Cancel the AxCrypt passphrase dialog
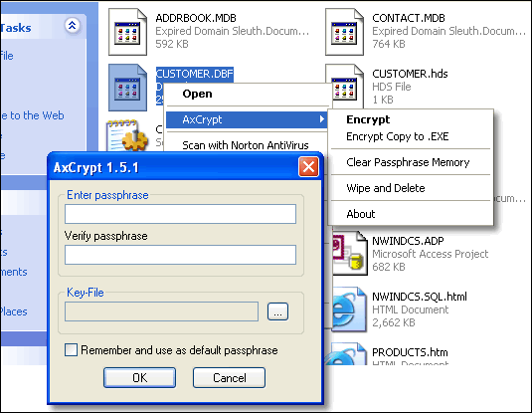The height and width of the screenshot is (413, 532). [230, 378]
